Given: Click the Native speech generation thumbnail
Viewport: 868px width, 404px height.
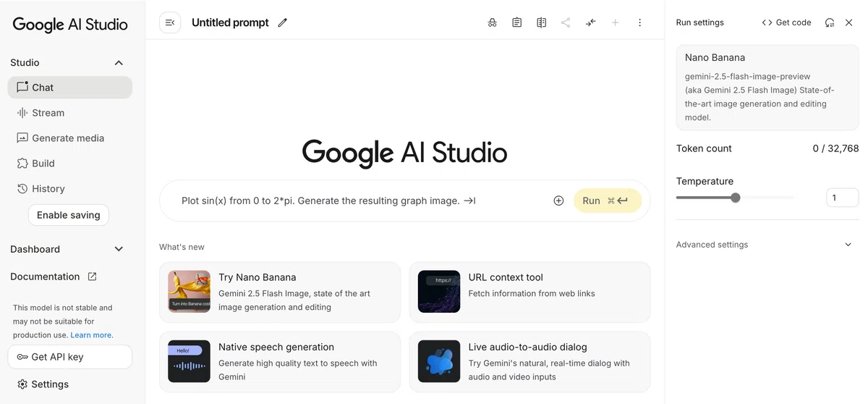Looking at the screenshot, I should tap(189, 361).
